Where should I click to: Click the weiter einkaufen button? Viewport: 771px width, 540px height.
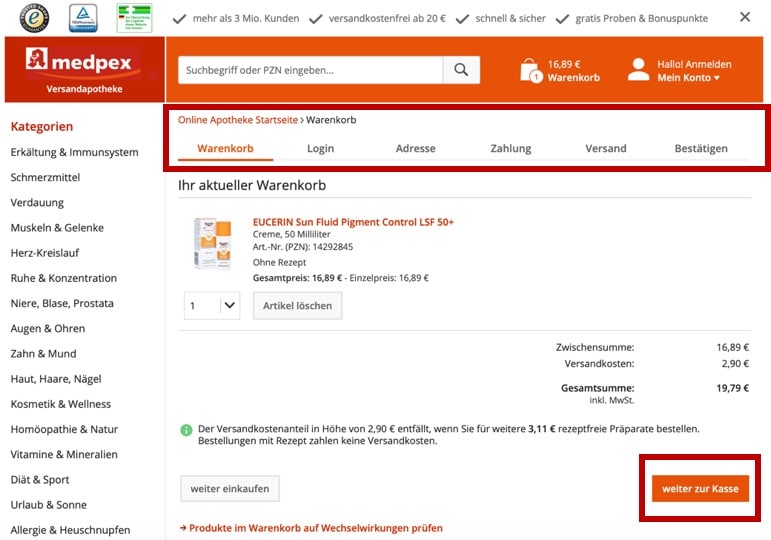coord(230,488)
